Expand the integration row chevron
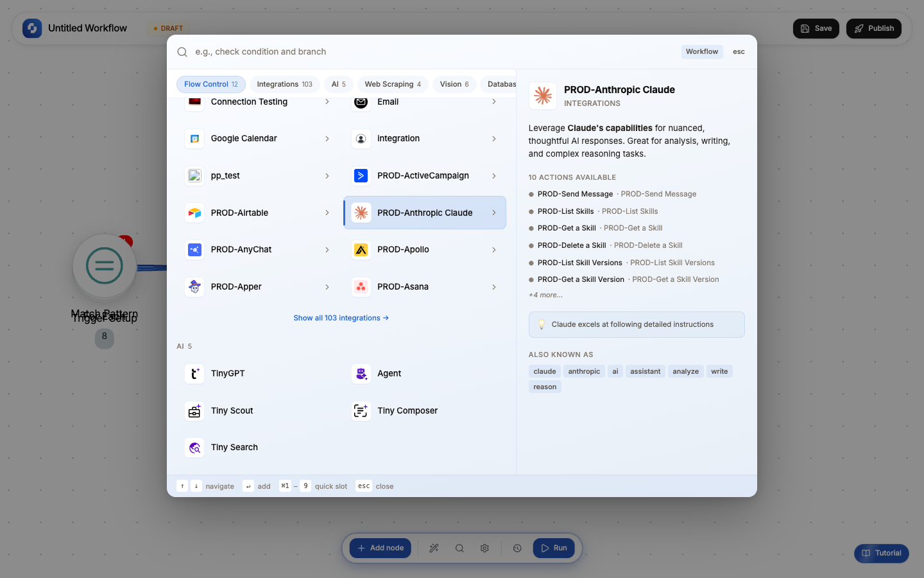The height and width of the screenshot is (578, 924). click(x=494, y=139)
